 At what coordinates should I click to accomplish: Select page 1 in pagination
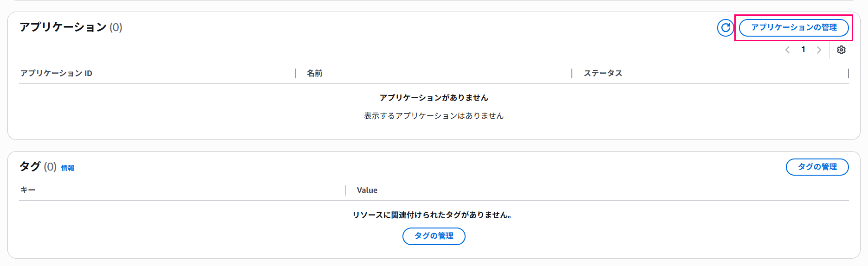(x=803, y=50)
